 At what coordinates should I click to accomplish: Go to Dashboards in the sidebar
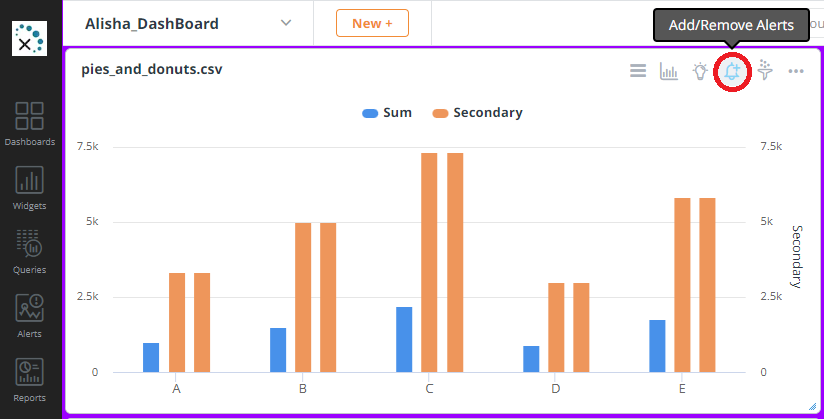[30, 123]
